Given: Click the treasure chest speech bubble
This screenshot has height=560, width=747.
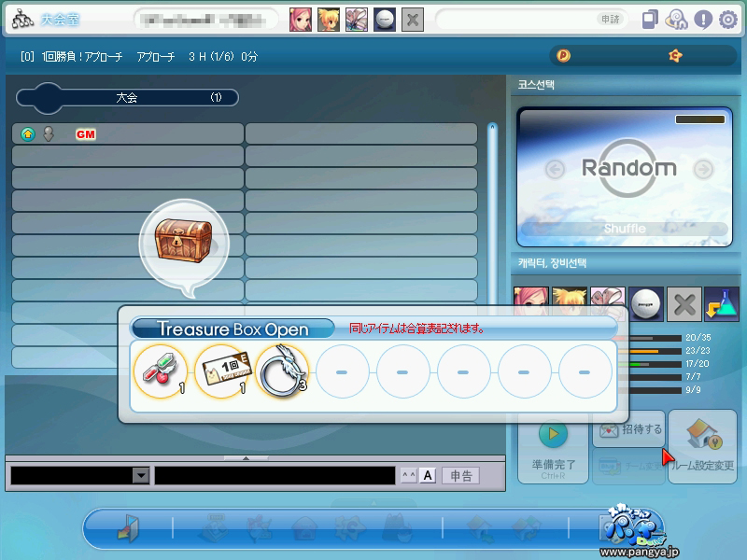Looking at the screenshot, I should point(184,246).
